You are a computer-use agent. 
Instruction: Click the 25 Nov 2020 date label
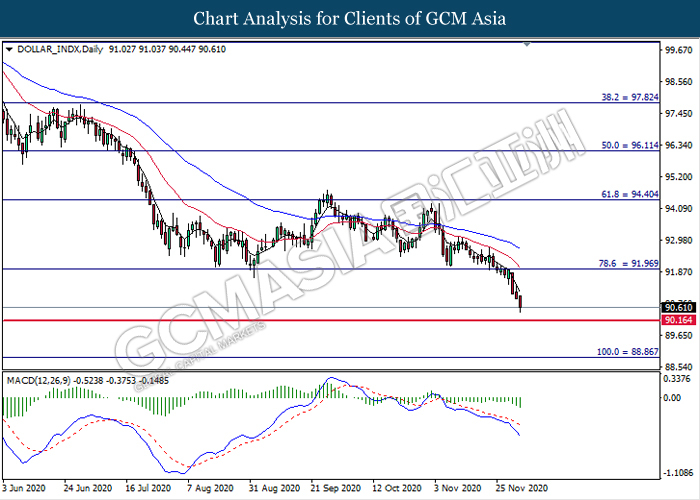pos(522,488)
